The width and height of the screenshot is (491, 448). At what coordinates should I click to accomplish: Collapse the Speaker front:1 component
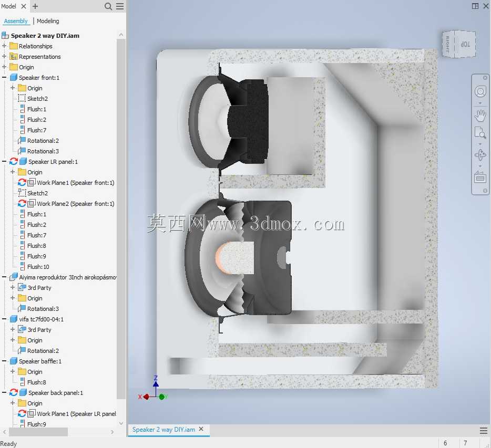4,77
